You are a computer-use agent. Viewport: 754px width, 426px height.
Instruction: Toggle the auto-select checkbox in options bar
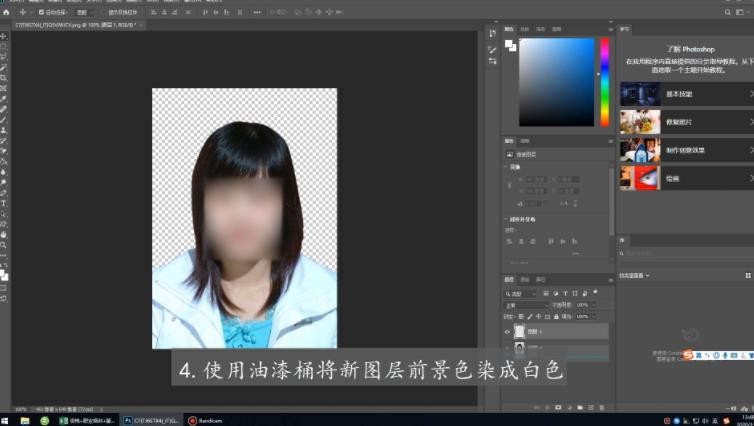tap(41, 12)
